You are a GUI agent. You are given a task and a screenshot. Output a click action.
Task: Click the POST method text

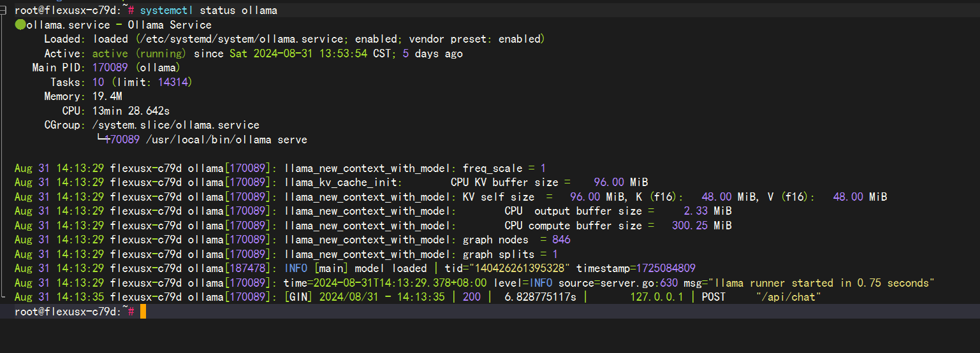tap(713, 297)
